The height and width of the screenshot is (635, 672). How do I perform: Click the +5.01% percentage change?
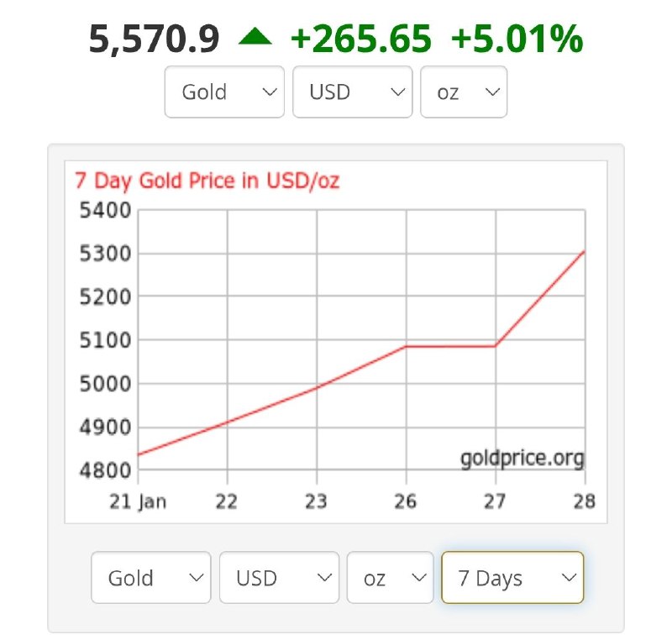[517, 39]
